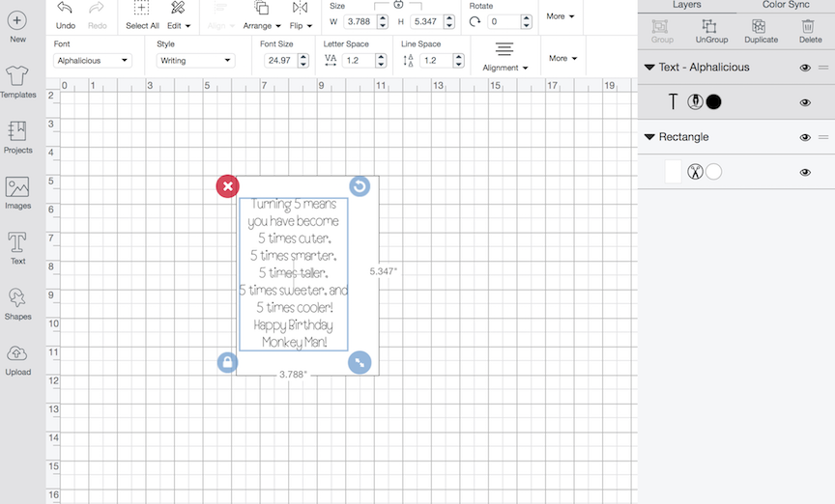Hide the Text - Alphalicious layer group
This screenshot has width=835, height=504.
coord(805,68)
